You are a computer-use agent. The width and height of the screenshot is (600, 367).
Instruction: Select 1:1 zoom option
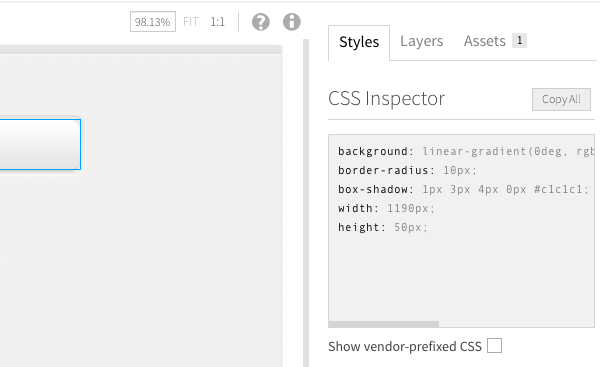click(x=217, y=22)
